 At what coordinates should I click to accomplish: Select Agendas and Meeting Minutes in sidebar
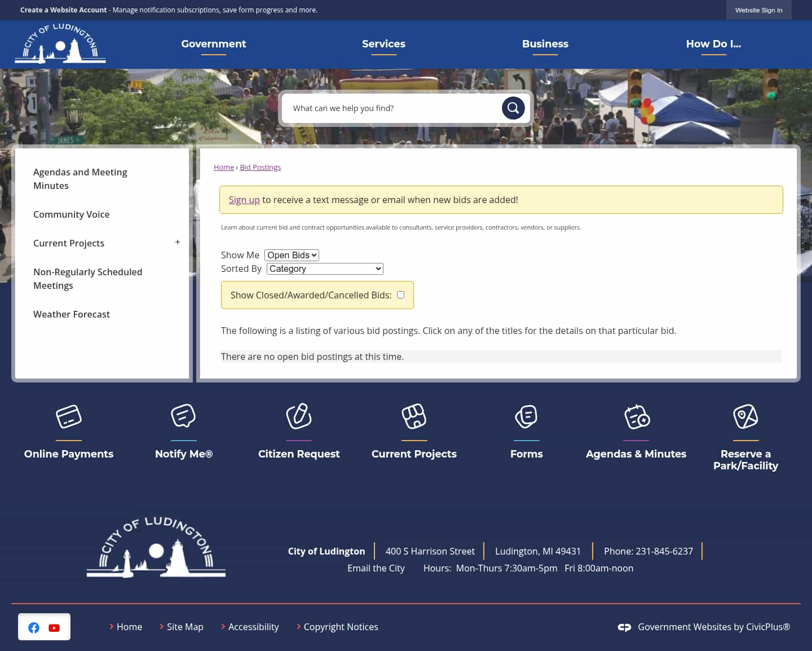80,179
